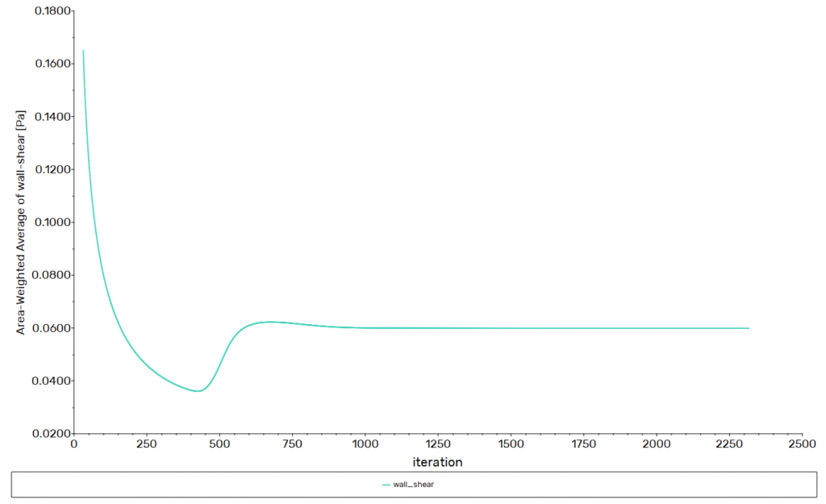This screenshot has height=504, width=826.
Task: Click the curve's starting point at top left
Action: click(x=83, y=51)
